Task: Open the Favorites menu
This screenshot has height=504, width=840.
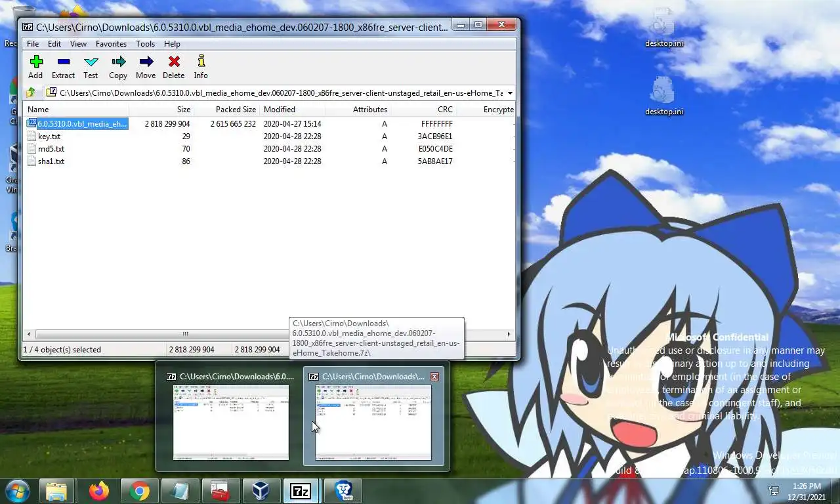Action: coord(111,44)
